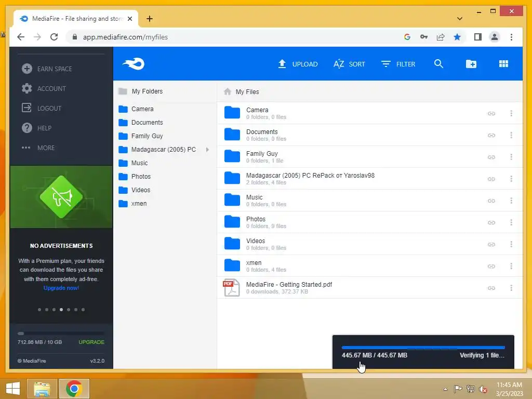Open Help in sidebar

point(36,128)
